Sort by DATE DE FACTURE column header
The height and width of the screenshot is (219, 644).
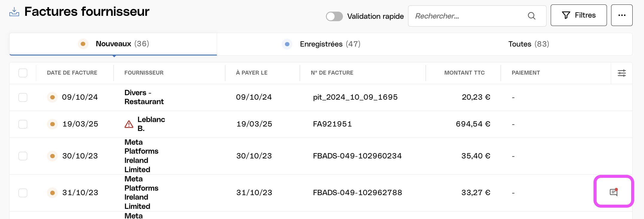click(x=72, y=73)
